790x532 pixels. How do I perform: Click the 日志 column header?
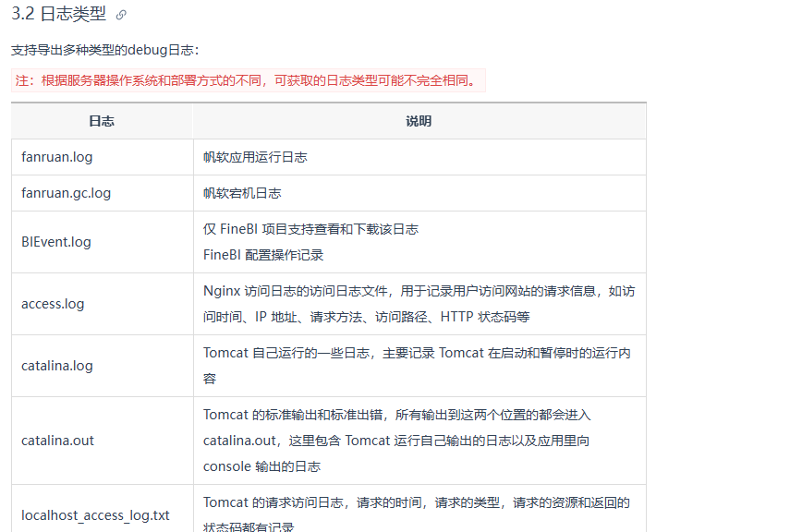[x=102, y=121]
